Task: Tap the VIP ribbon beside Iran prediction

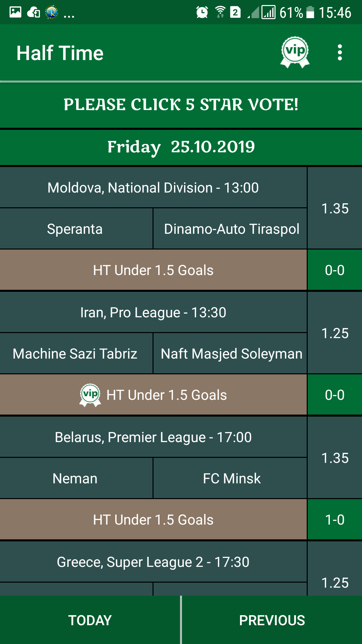Action: [x=90, y=395]
